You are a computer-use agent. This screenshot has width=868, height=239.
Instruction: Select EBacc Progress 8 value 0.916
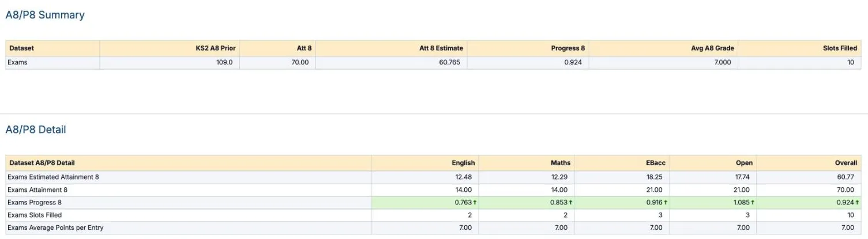(x=653, y=203)
